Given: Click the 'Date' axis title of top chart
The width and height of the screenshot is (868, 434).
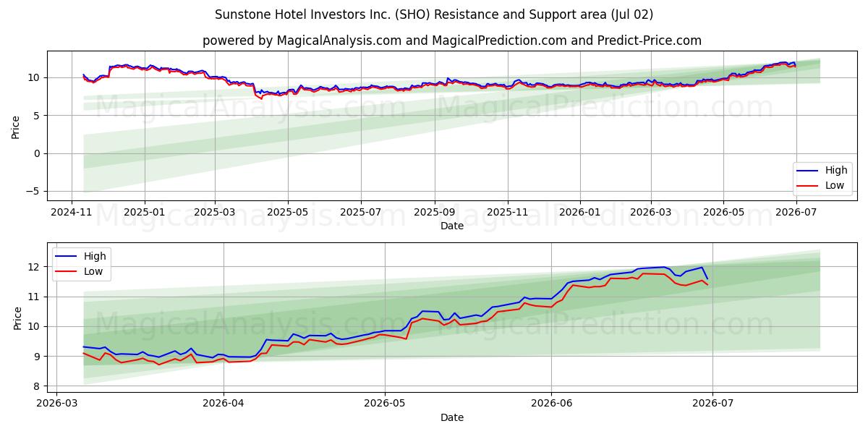Looking at the screenshot, I should pos(452,226).
